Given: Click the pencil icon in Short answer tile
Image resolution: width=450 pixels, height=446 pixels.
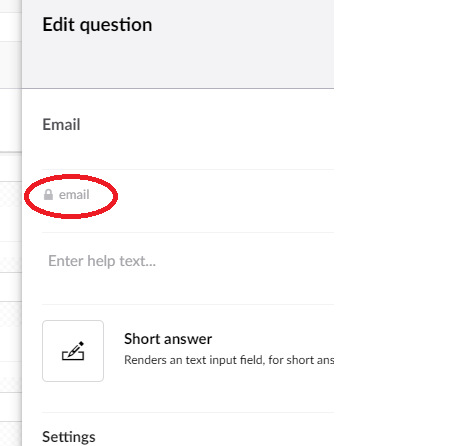Looking at the screenshot, I should [x=73, y=351].
